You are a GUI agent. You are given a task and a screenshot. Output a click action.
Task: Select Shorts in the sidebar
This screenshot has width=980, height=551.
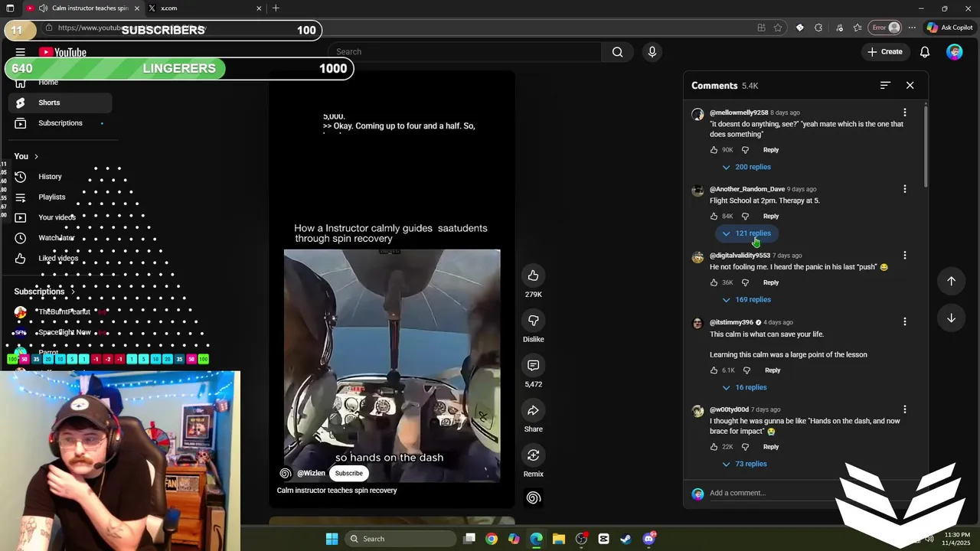pyautogui.click(x=60, y=103)
